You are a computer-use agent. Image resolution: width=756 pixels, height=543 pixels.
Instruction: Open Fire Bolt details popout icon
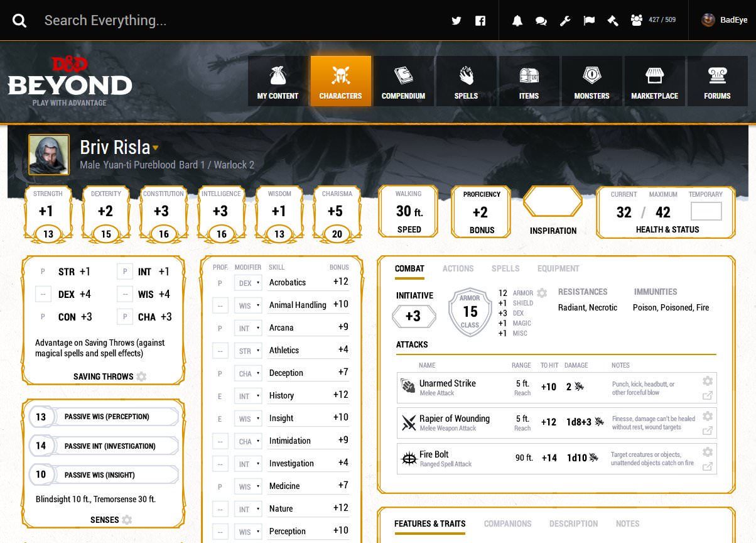pyautogui.click(x=708, y=466)
